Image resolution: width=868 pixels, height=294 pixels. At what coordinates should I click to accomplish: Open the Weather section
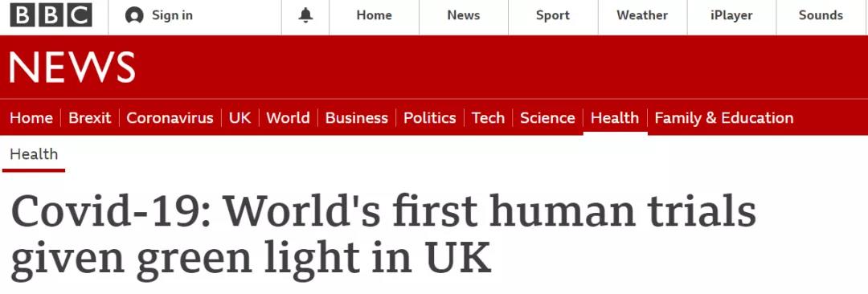point(642,15)
